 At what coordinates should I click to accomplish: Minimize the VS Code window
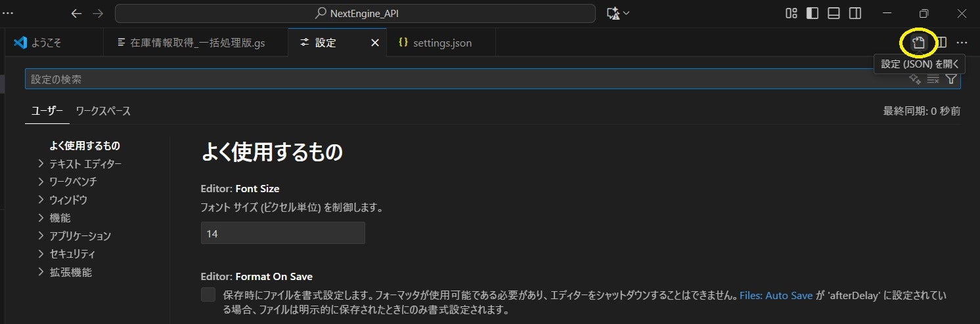click(888, 13)
